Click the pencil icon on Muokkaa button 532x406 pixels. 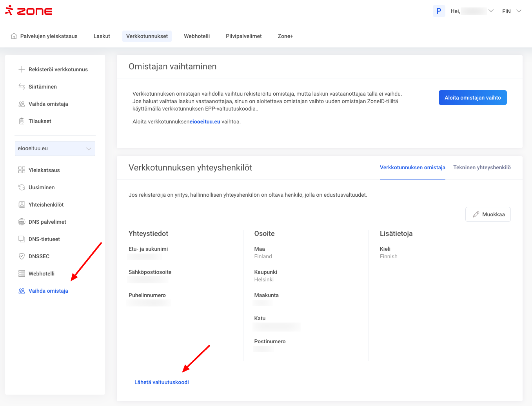[x=476, y=214]
